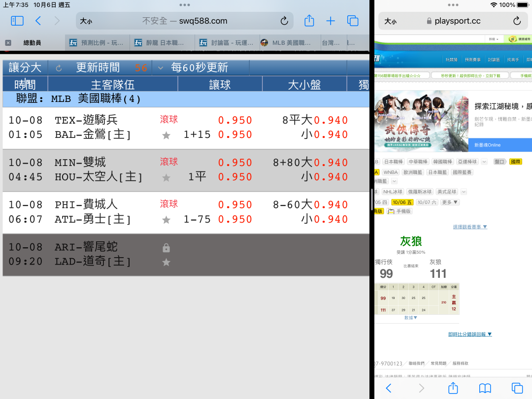This screenshot has height=399, width=532.
Task: Open page settings 大小 in playsport window
Action: tap(390, 21)
